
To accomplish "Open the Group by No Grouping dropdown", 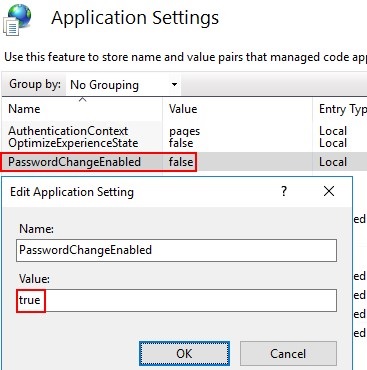I will (x=123, y=85).
